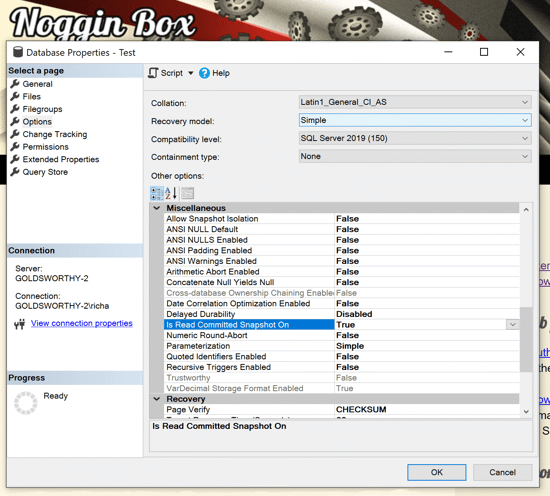Click the Property Pages grid icon

pos(187,193)
